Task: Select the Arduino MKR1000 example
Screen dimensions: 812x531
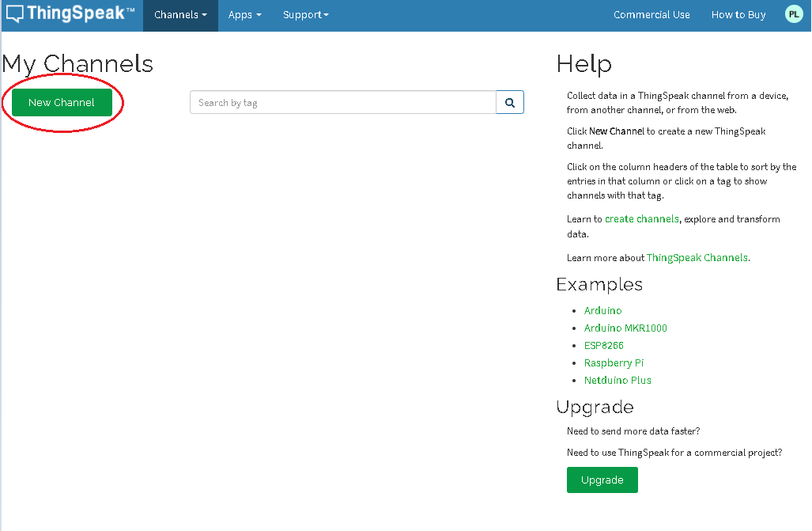Action: [625, 328]
